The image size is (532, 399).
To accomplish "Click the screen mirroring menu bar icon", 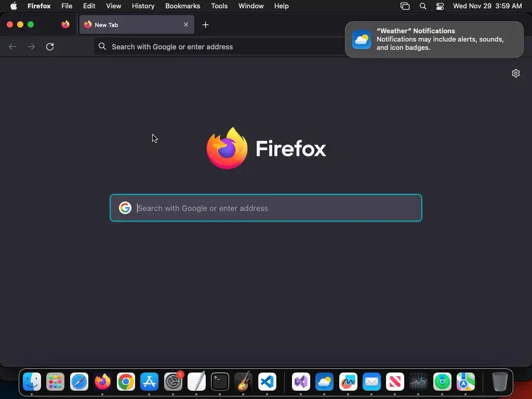I will pos(405,6).
